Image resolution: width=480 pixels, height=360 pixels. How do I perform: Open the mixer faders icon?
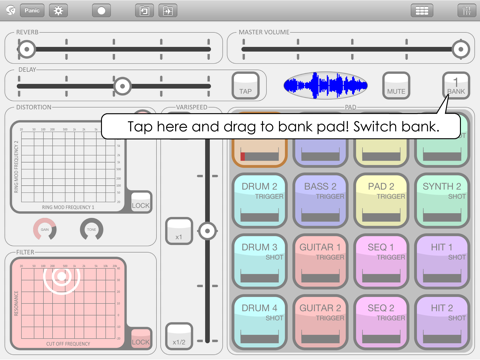tap(467, 11)
